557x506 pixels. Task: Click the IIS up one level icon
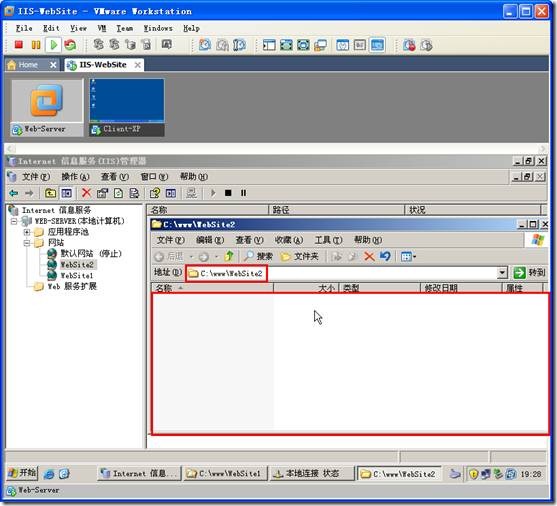[x=50, y=193]
